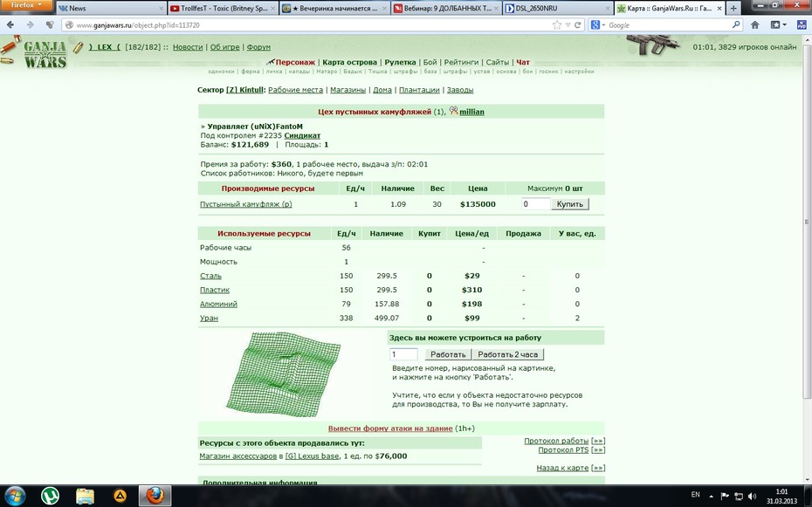Open the Уран resource link
The height and width of the screenshot is (507, 812).
coord(209,319)
